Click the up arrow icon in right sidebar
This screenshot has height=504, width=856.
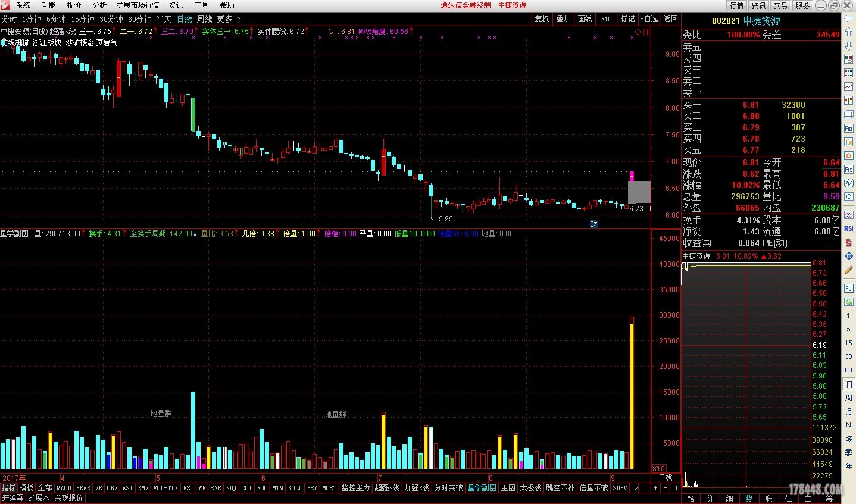click(849, 32)
